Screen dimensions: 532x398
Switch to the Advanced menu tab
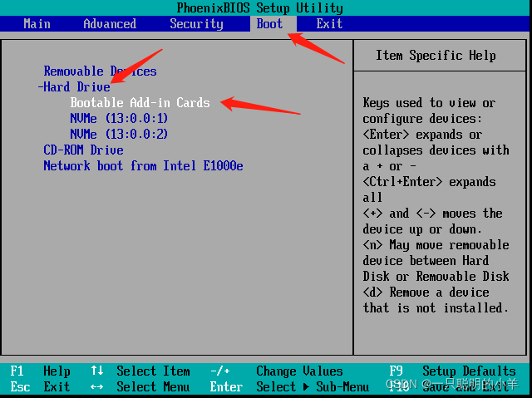pos(110,24)
